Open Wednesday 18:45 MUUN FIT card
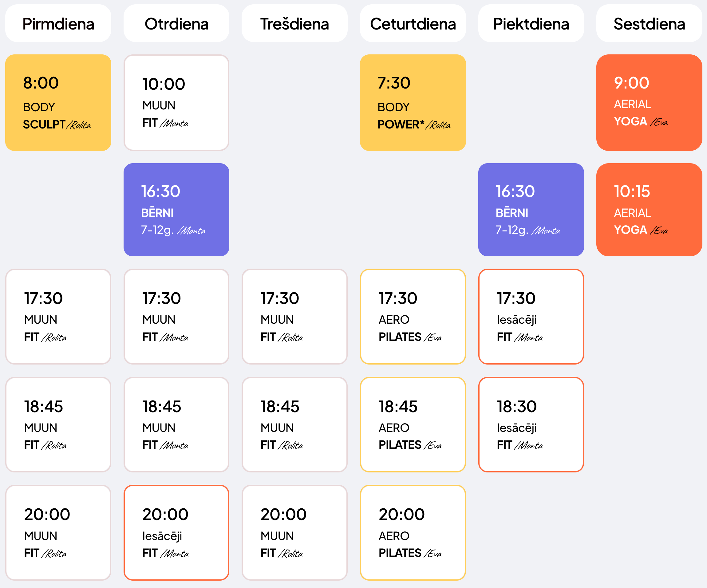The image size is (707, 588). click(294, 424)
